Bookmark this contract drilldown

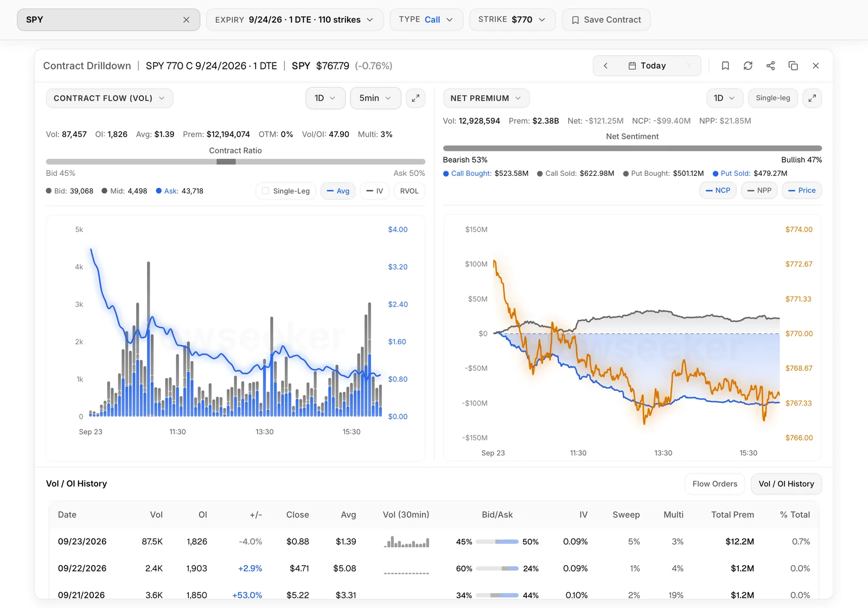click(x=725, y=66)
